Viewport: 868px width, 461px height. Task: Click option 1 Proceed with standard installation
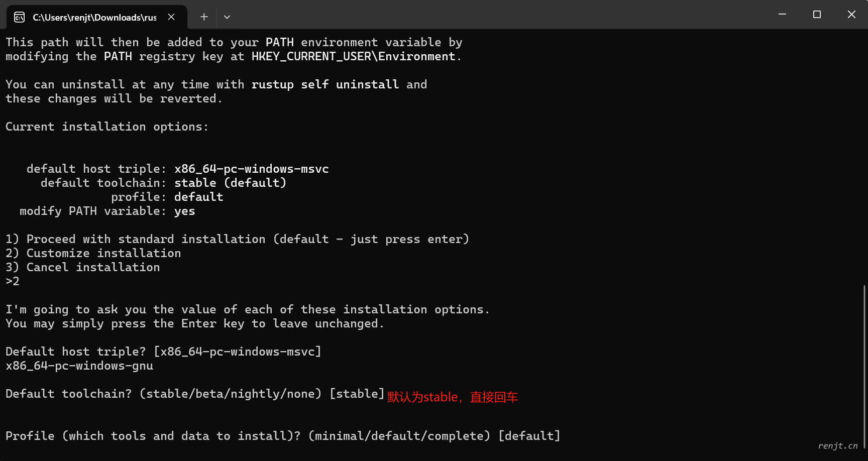pos(238,239)
